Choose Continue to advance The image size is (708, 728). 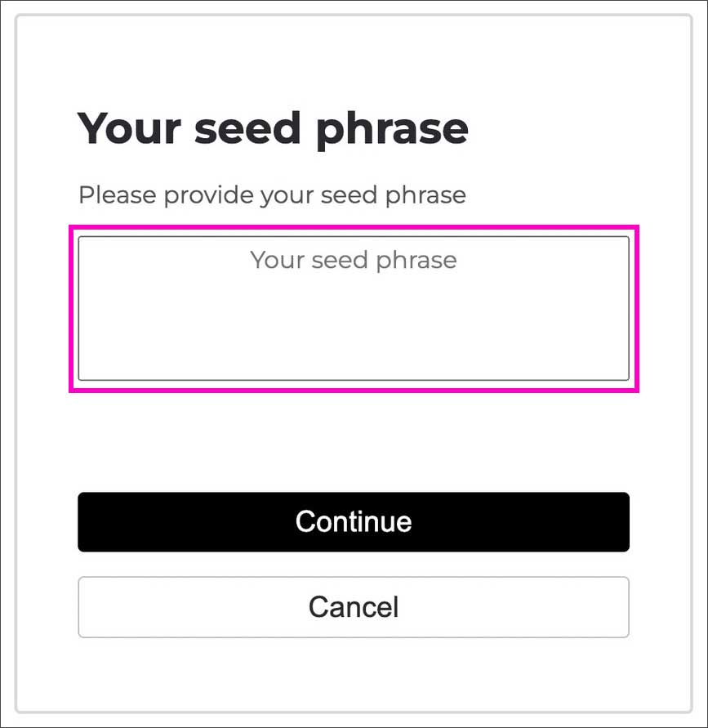click(354, 522)
